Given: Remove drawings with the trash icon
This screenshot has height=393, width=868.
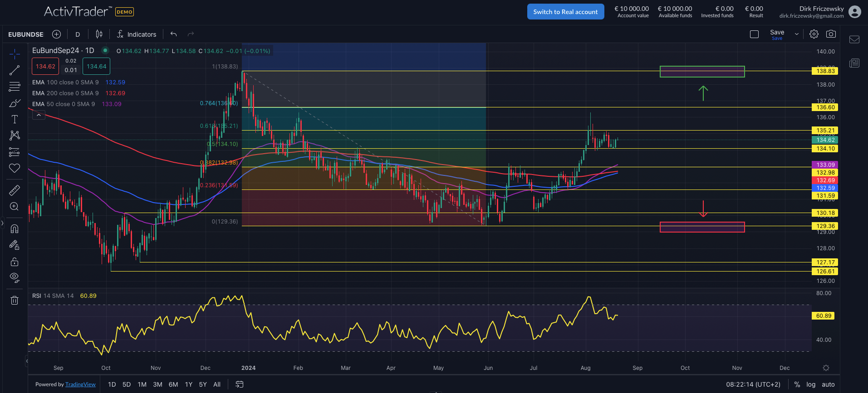Looking at the screenshot, I should tap(15, 300).
